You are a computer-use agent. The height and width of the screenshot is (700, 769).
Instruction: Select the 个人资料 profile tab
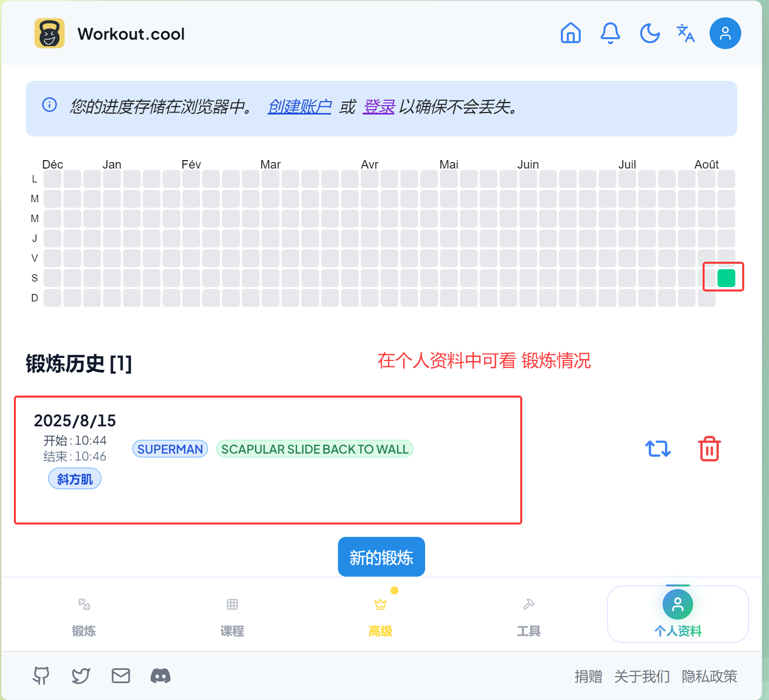(678, 614)
